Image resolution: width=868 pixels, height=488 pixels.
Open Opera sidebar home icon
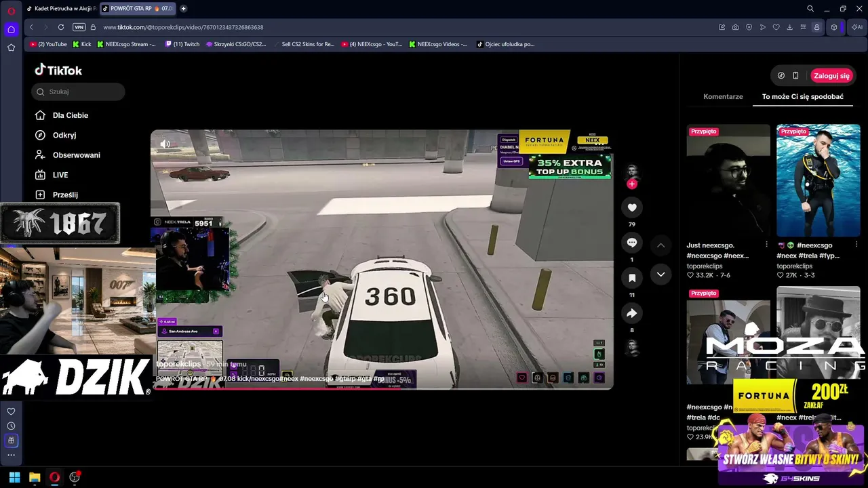pos(11,29)
